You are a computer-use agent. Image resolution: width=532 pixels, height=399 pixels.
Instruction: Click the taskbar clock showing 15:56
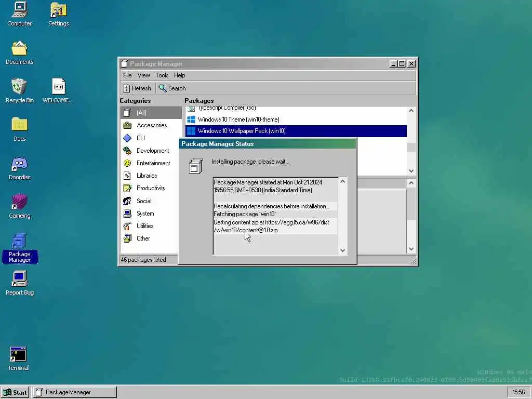pos(518,392)
